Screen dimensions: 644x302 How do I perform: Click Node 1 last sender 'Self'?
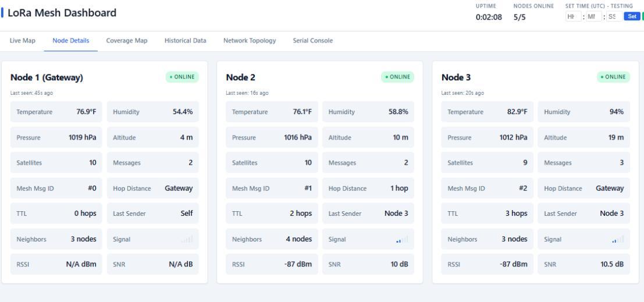click(x=187, y=213)
